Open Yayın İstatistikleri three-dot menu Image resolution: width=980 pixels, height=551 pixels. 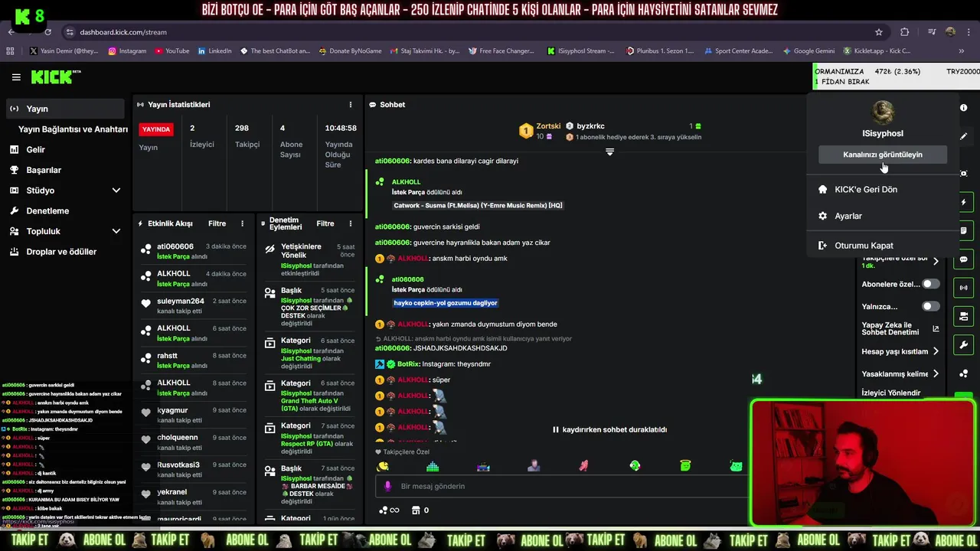[351, 105]
